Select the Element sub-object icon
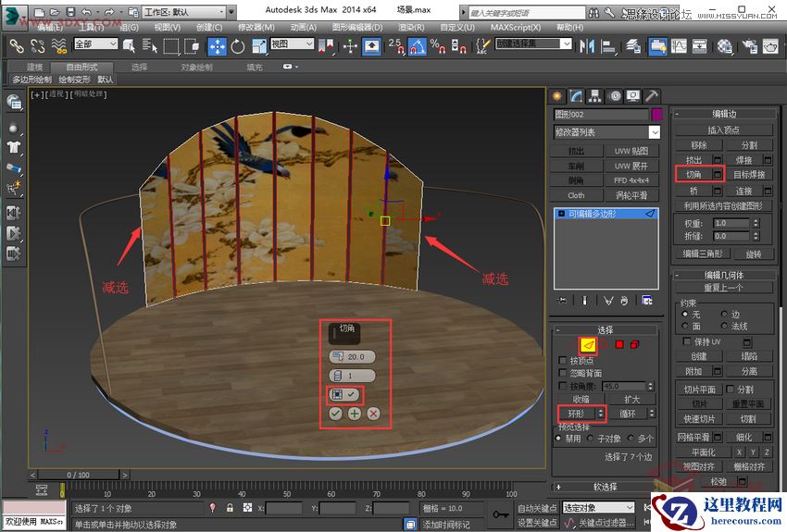 pyautogui.click(x=634, y=344)
